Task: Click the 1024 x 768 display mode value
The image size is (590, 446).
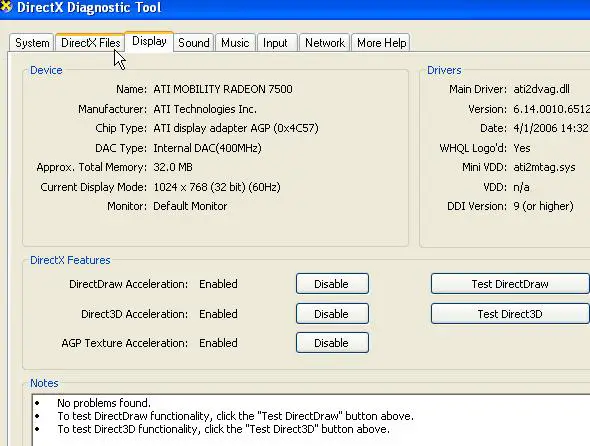Action: tap(217, 187)
